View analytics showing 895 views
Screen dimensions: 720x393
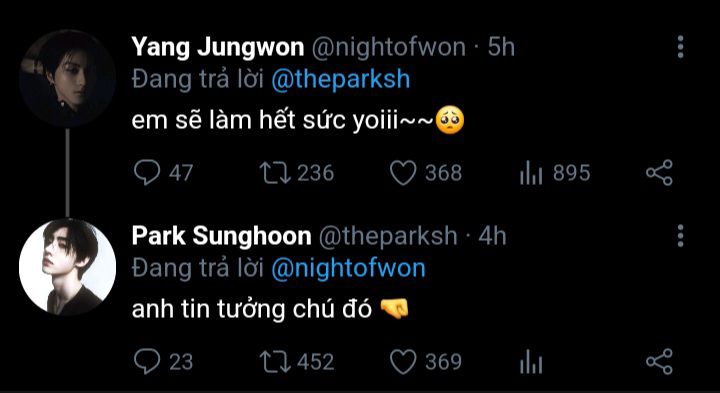click(531, 173)
